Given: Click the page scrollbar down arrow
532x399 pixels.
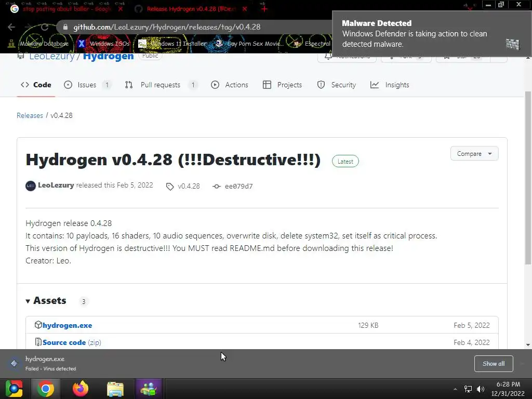Looking at the screenshot, I should (x=528, y=345).
